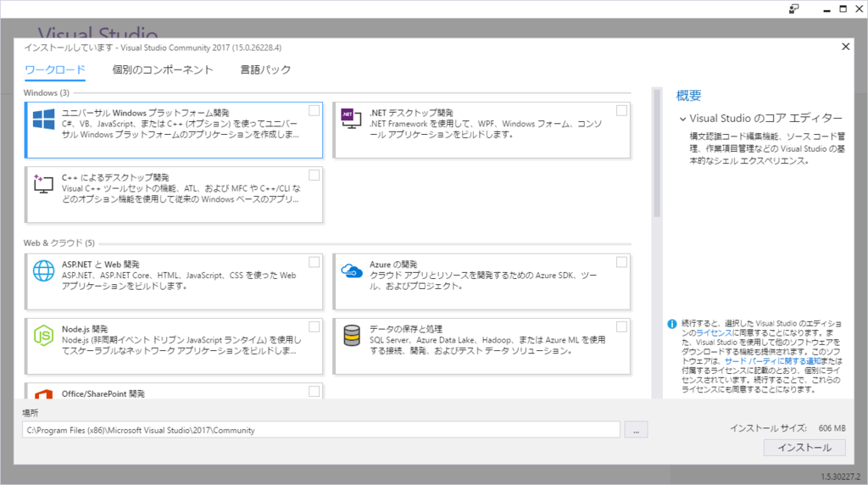Maximize the Visual Studio Installer window
868x485 pixels.
[x=843, y=8]
